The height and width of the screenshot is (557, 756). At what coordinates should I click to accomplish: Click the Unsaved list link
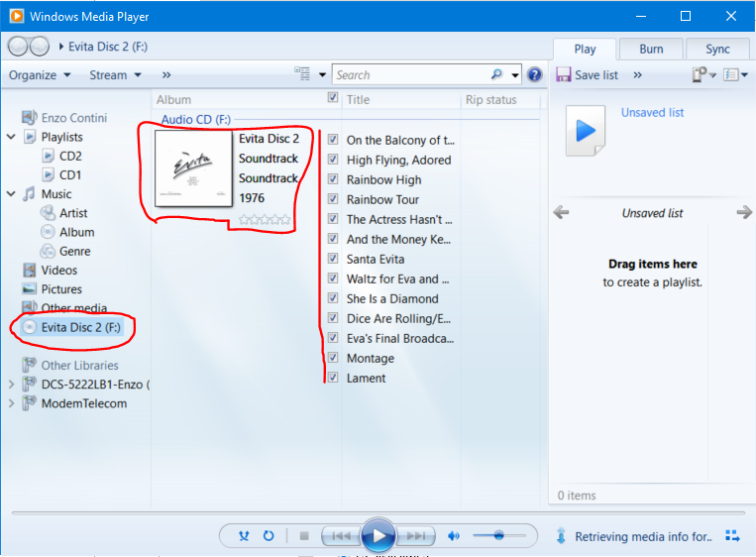click(652, 112)
